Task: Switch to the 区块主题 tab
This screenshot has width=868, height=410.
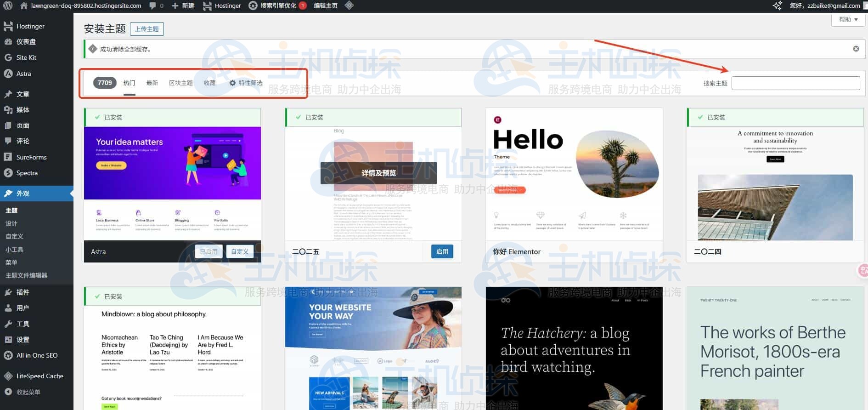Action: pyautogui.click(x=181, y=83)
